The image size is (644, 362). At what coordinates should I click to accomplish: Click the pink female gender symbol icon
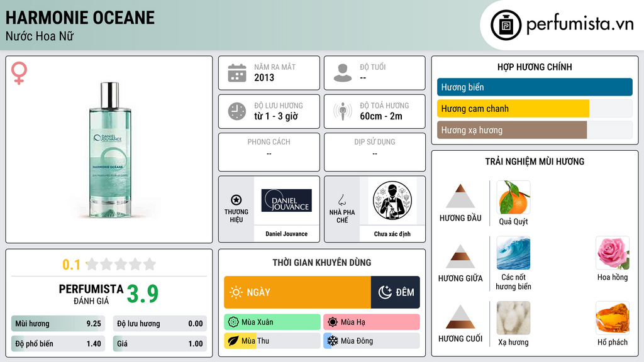pyautogui.click(x=19, y=73)
